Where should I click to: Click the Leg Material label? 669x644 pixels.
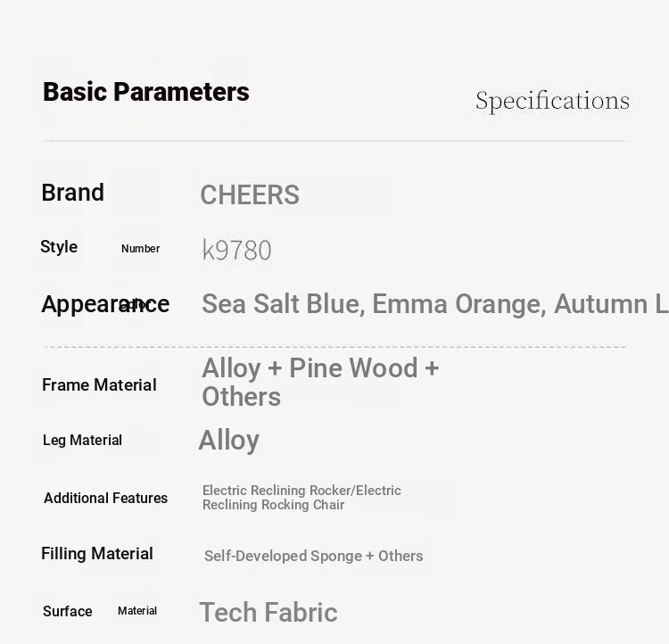click(x=82, y=440)
